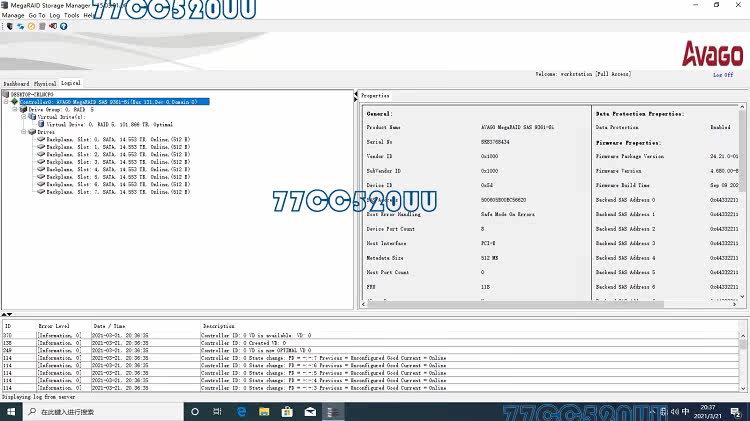The height and width of the screenshot is (421, 750).
Task: Click the red log-off toolbar icon
Action: click(x=53, y=26)
